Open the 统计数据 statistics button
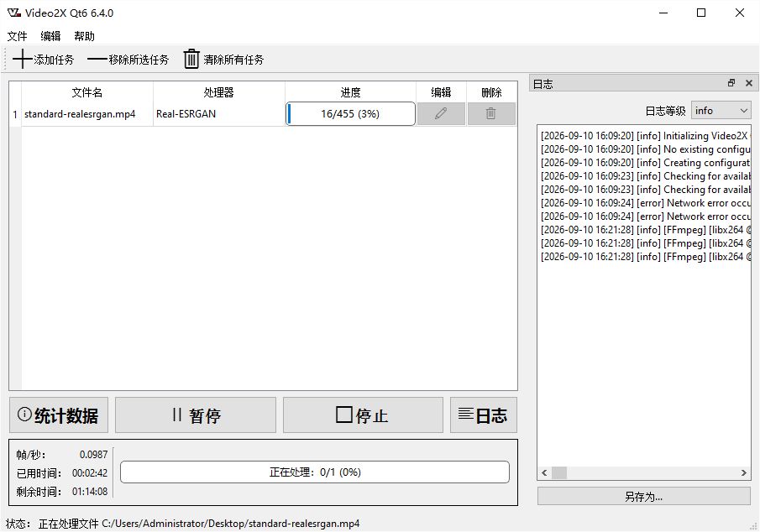Image resolution: width=760 pixels, height=532 pixels. pyautogui.click(x=59, y=415)
